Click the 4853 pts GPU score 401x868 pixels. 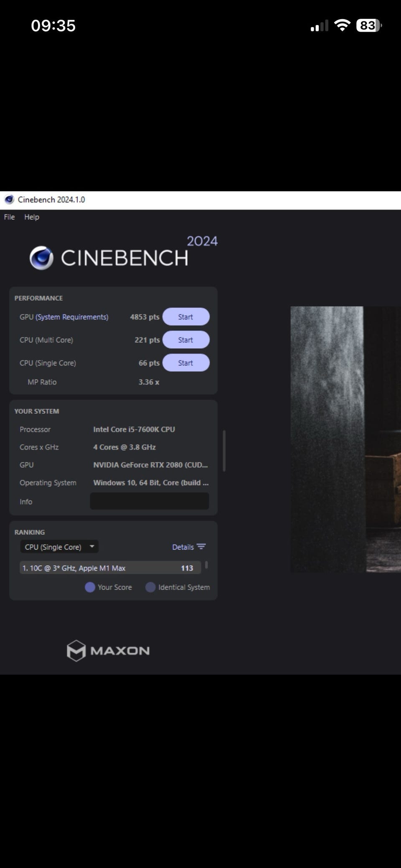pyautogui.click(x=145, y=317)
